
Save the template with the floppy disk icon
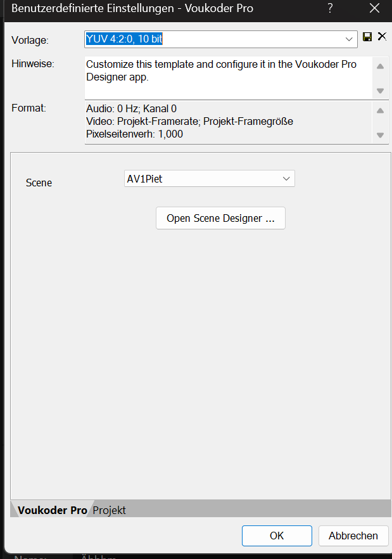pyautogui.click(x=367, y=37)
